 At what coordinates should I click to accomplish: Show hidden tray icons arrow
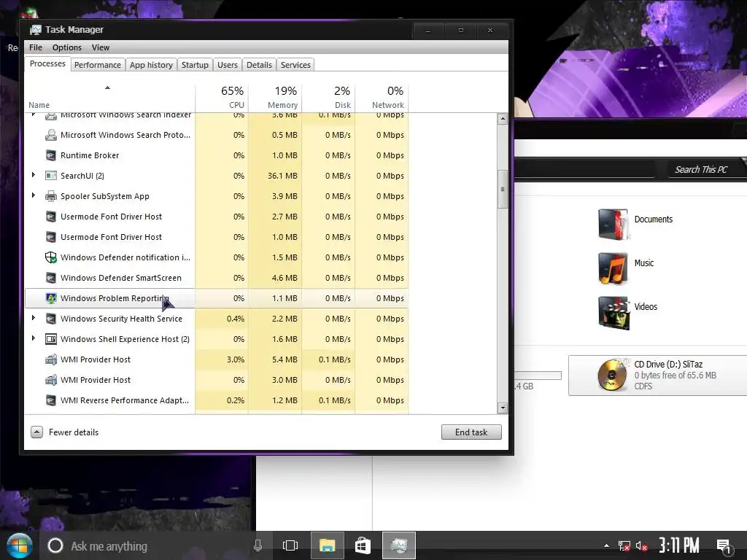click(x=606, y=545)
